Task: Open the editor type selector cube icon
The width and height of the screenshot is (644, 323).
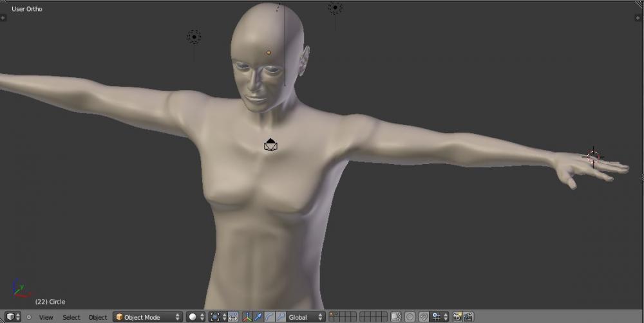Action: [x=12, y=317]
